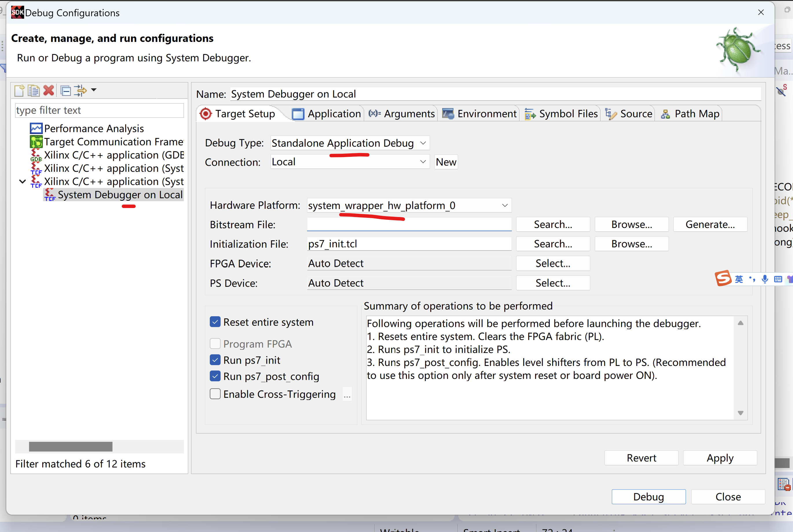Open the Connection dropdown
Viewport: 793px width, 532px height.
[x=350, y=162]
